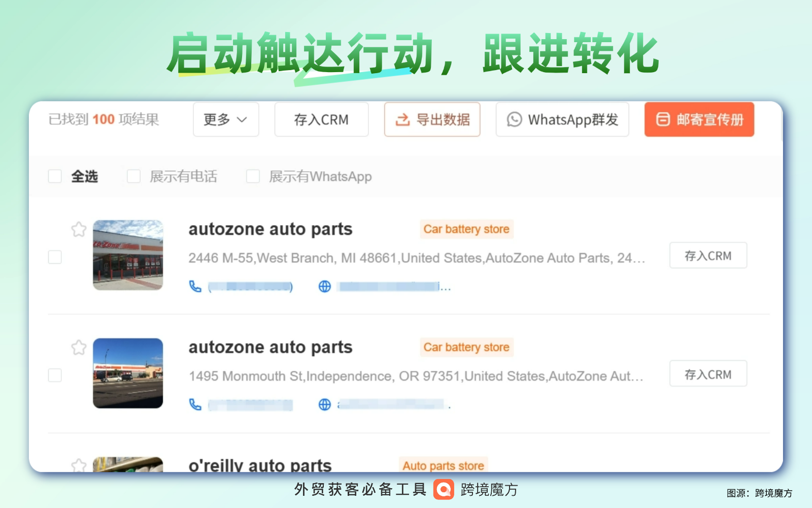The image size is (812, 508).
Task: Check the 全选 select-all checkbox
Action: point(55,176)
